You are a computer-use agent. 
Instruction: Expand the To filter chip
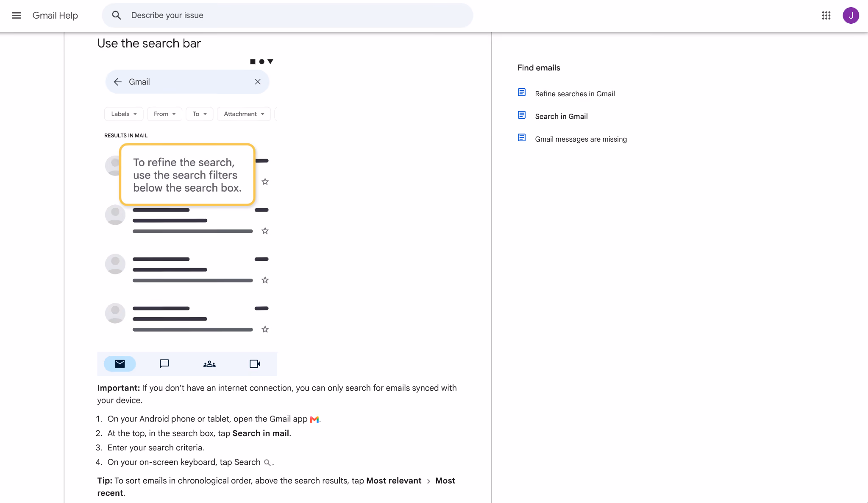pyautogui.click(x=200, y=114)
